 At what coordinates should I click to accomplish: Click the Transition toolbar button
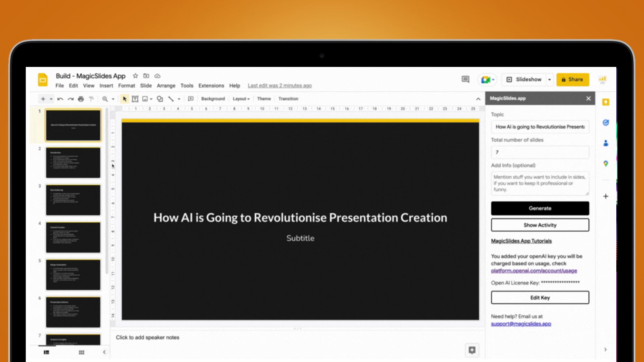288,98
